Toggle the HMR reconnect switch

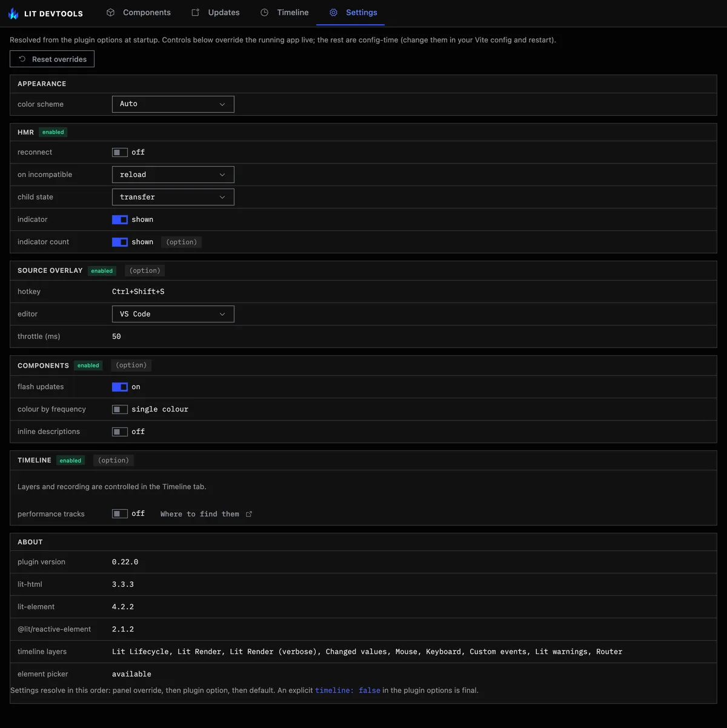click(120, 152)
